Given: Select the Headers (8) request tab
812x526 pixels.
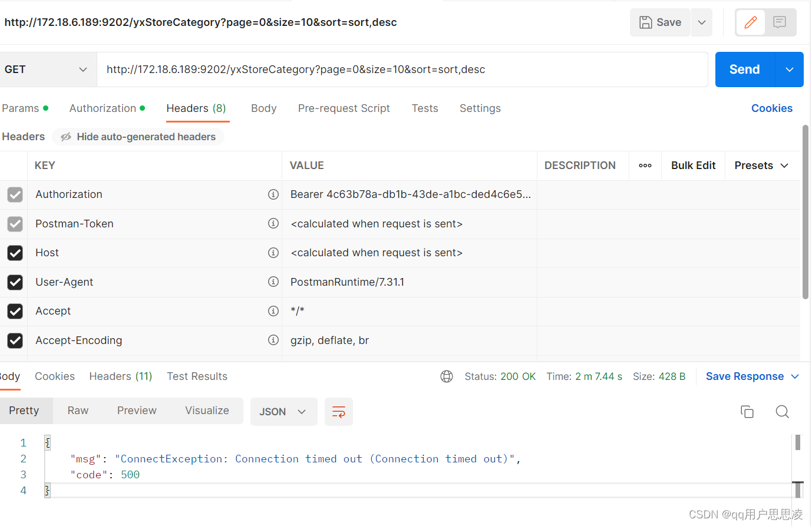Looking at the screenshot, I should pos(196,108).
